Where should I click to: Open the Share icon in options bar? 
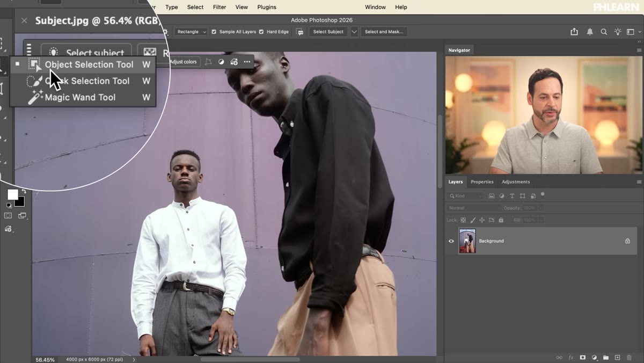click(x=574, y=32)
